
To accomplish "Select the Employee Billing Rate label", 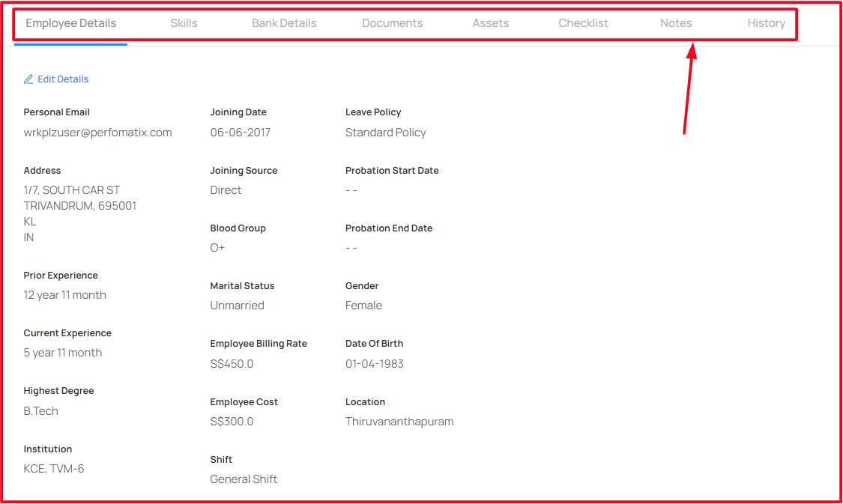I will coord(259,344).
